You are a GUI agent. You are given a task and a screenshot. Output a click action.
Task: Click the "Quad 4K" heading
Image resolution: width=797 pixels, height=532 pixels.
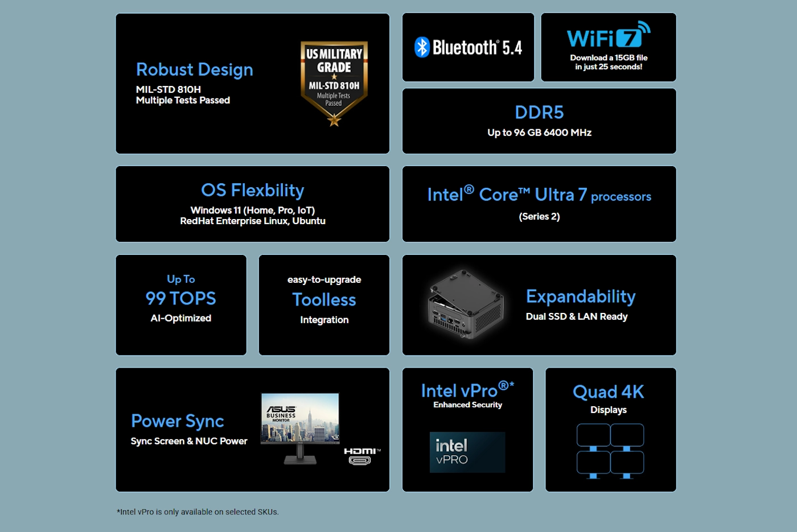pos(609,391)
